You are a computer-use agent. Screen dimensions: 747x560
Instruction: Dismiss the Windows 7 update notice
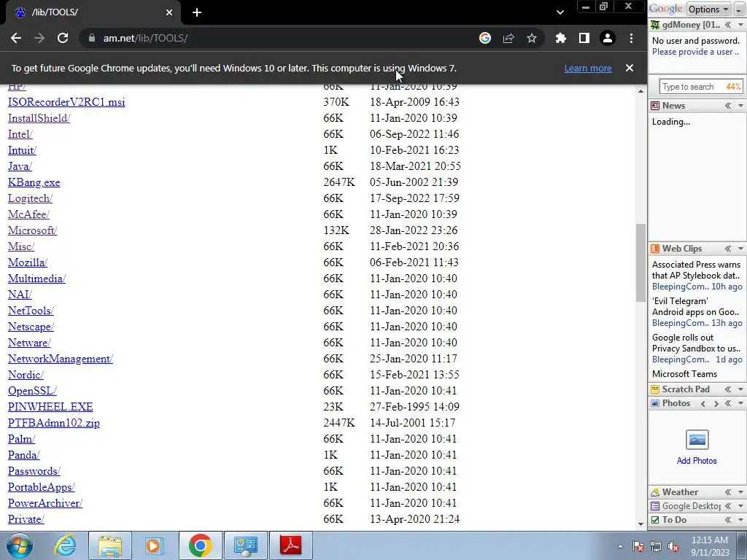(x=630, y=68)
